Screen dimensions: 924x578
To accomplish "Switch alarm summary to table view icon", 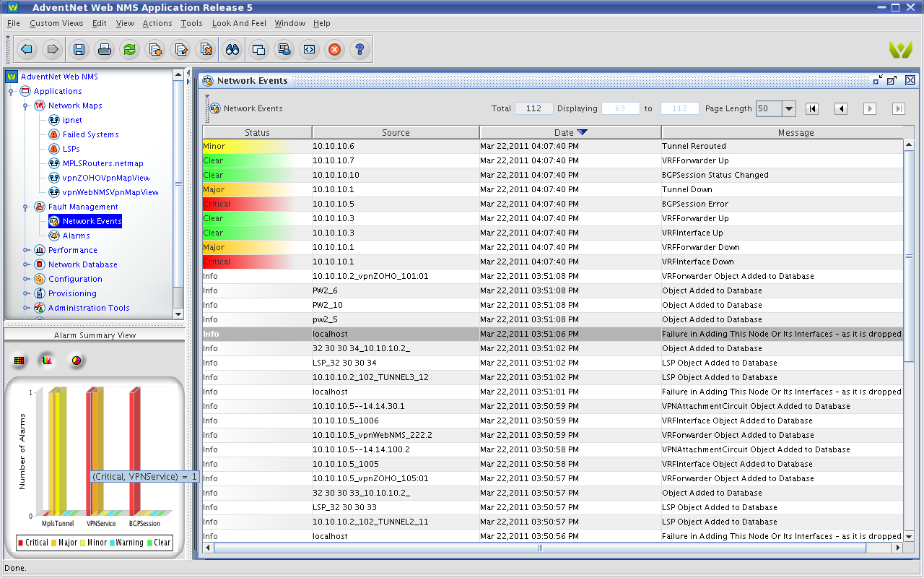I will 19,360.
